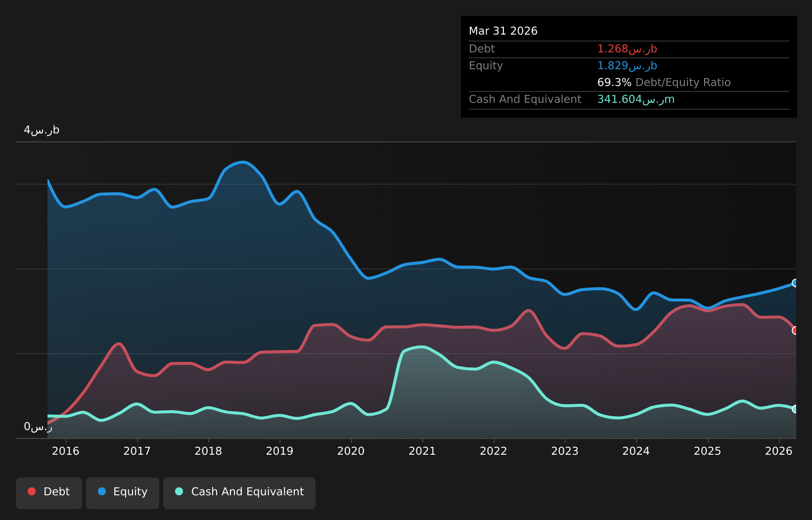Screen dimensions: 812x520
Task: Click the blue Equity legend dot
Action: point(102,491)
